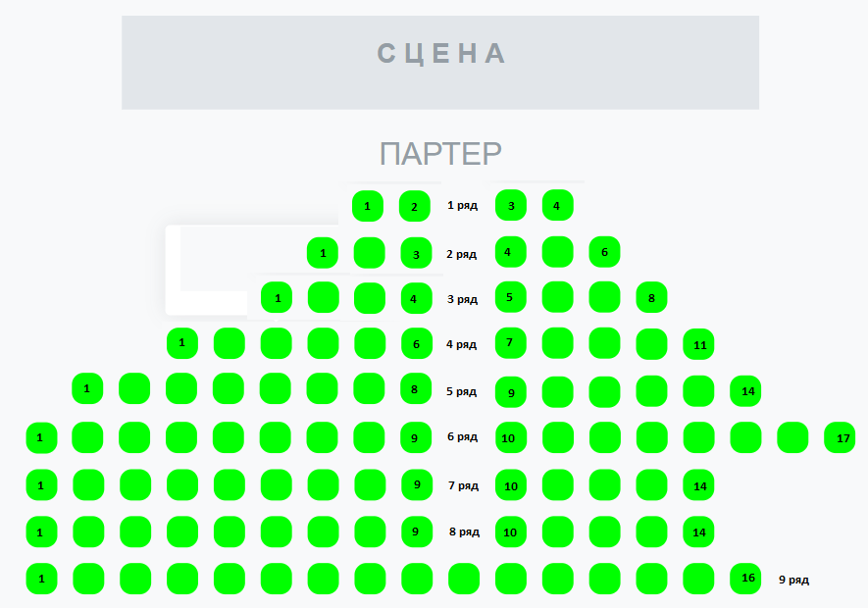868x608 pixels.
Task: Select seat 17 in 6 ряд
Action: (840, 437)
